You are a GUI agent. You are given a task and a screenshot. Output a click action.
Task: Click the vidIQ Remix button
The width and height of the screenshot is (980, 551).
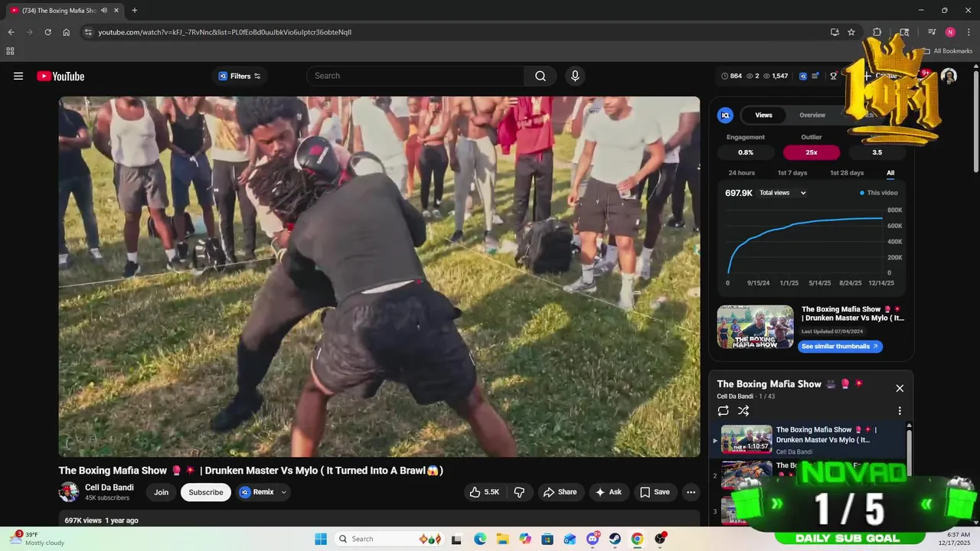[x=256, y=492]
